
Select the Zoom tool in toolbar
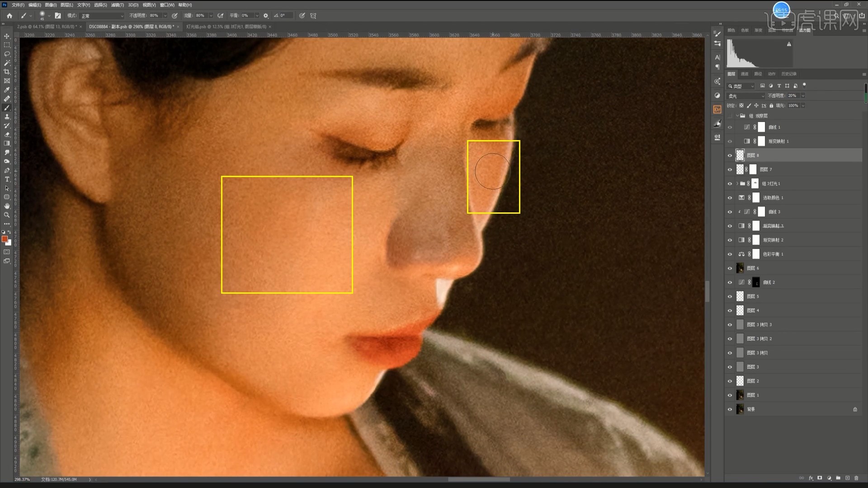pos(7,215)
